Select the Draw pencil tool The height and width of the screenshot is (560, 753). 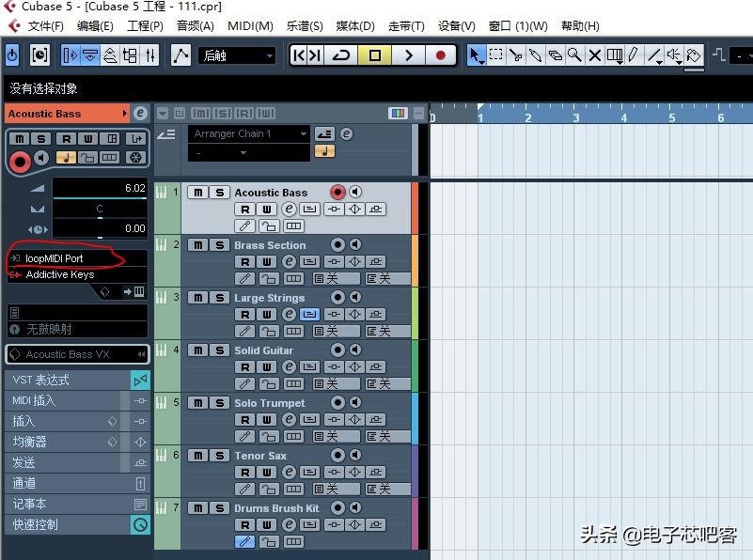tap(634, 55)
